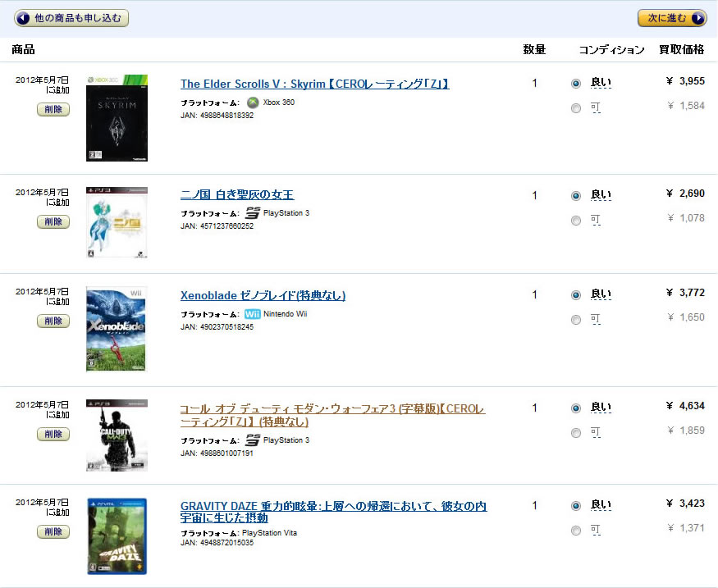Click the price ¥ 1,078
Screen dimensions: 718x588
pyautogui.click(x=686, y=218)
